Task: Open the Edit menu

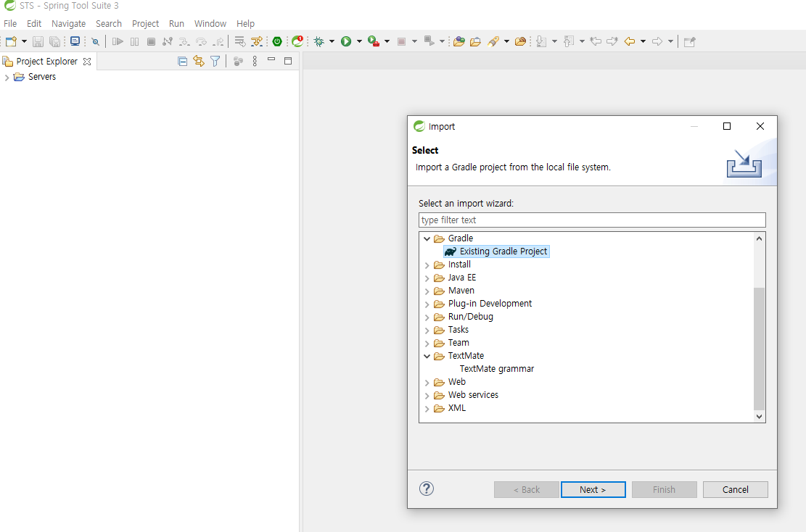Action: (34, 24)
